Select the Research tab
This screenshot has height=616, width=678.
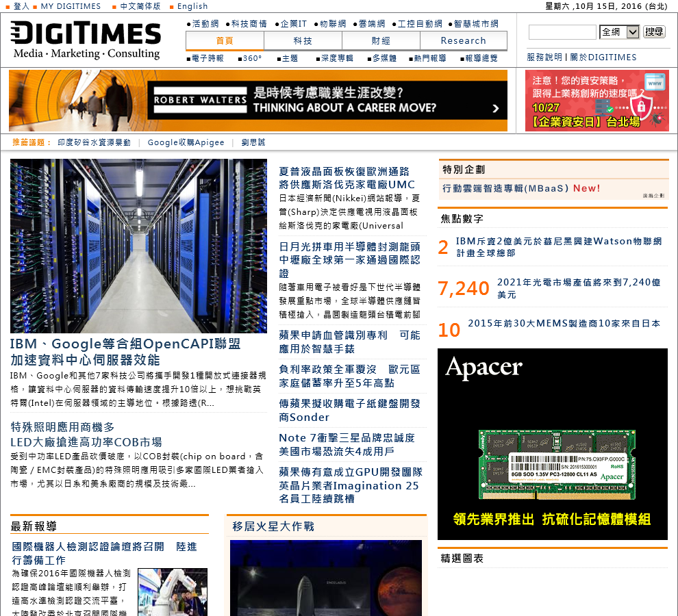click(x=463, y=40)
